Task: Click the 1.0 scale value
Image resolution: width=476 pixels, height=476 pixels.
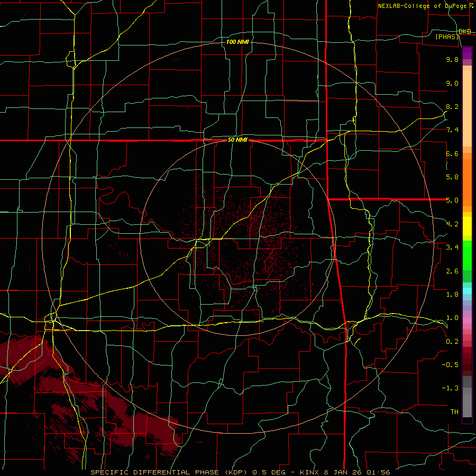Action: (452, 318)
